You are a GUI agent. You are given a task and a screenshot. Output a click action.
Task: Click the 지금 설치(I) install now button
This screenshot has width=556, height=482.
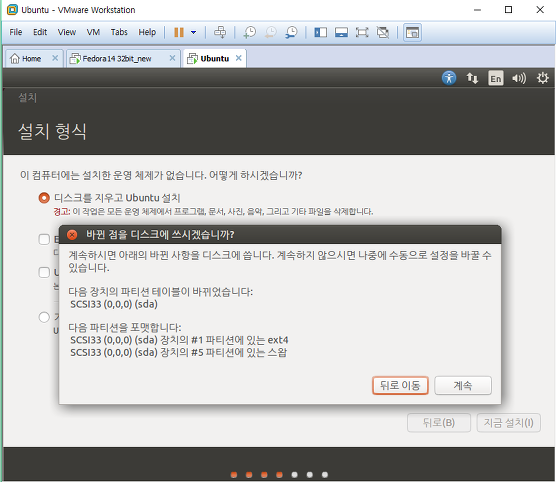point(508,423)
